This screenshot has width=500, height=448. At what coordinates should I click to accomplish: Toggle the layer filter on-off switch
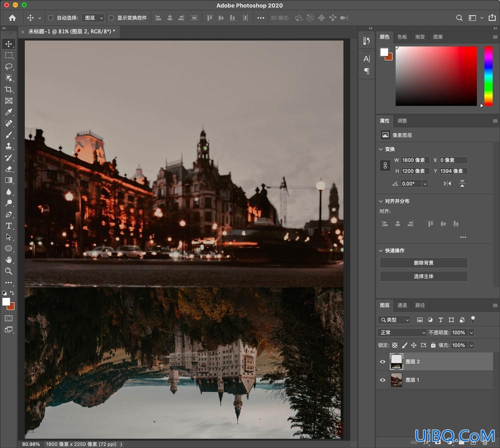click(473, 319)
